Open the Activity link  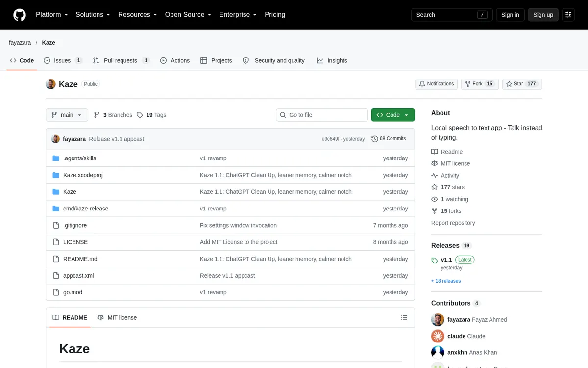tap(445, 176)
